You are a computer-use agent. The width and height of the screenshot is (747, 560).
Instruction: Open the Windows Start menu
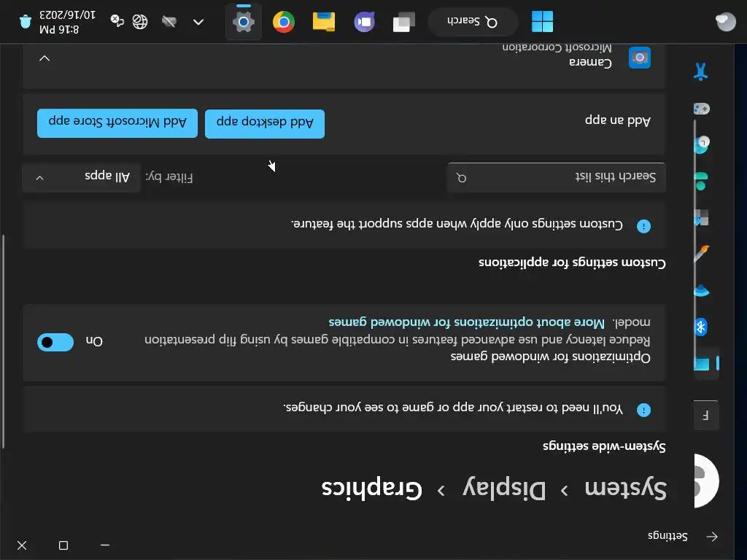pos(542,22)
